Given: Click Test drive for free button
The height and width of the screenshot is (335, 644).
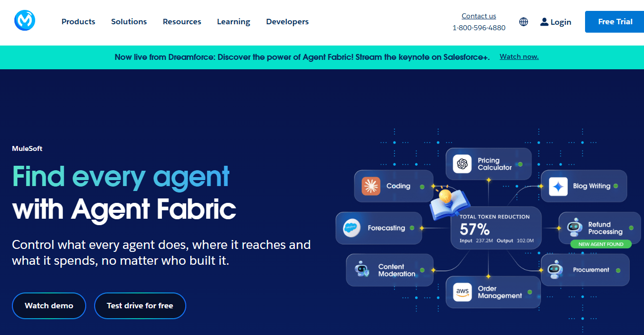Looking at the screenshot, I should (140, 306).
